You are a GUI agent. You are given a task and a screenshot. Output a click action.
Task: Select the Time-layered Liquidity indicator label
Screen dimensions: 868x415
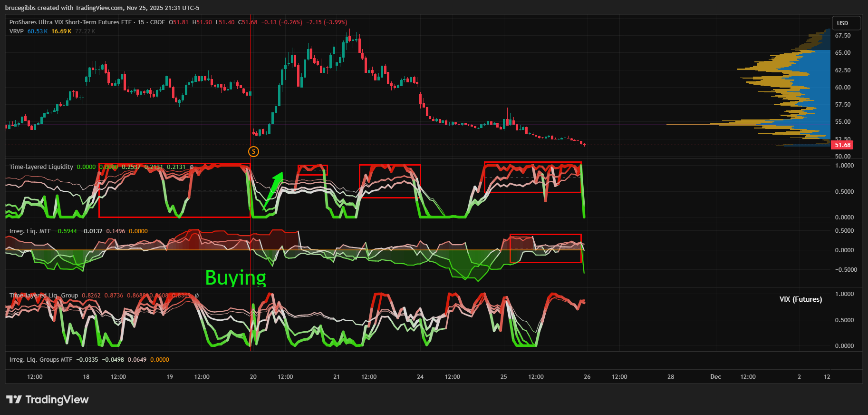41,167
